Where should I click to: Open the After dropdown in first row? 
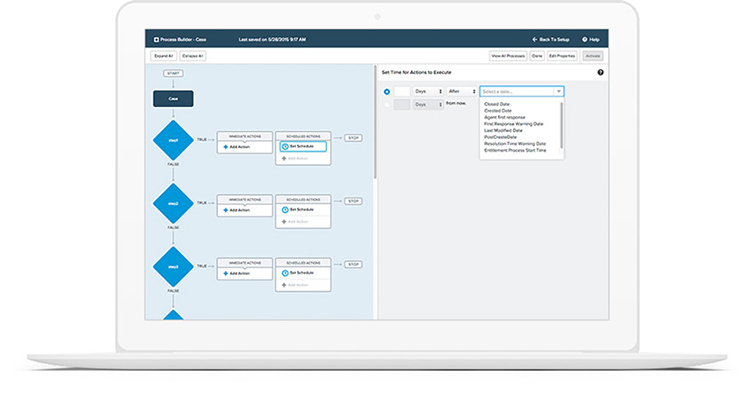tap(461, 91)
